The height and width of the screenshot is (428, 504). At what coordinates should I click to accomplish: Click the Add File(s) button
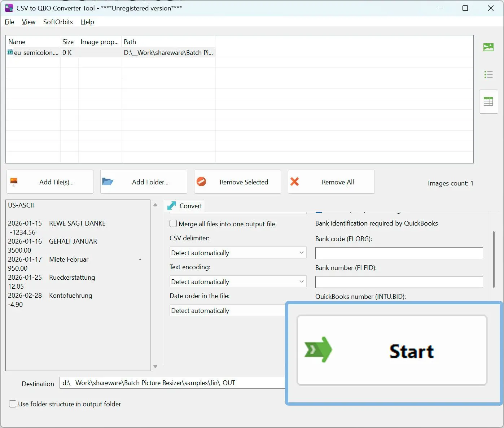pyautogui.click(x=50, y=182)
